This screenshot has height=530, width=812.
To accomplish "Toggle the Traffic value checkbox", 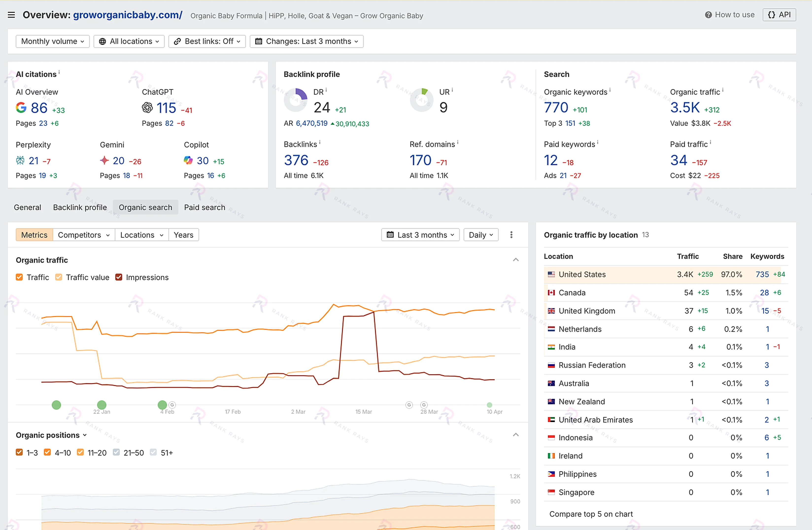I will click(x=59, y=277).
